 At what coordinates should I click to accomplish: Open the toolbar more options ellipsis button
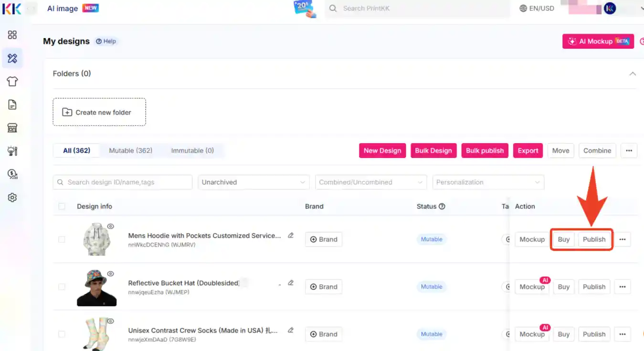(x=629, y=151)
